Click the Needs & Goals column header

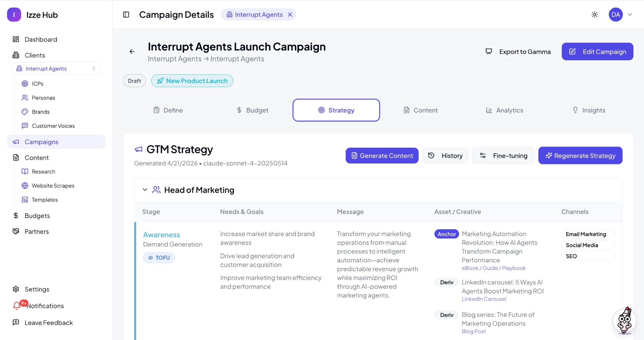(x=242, y=212)
